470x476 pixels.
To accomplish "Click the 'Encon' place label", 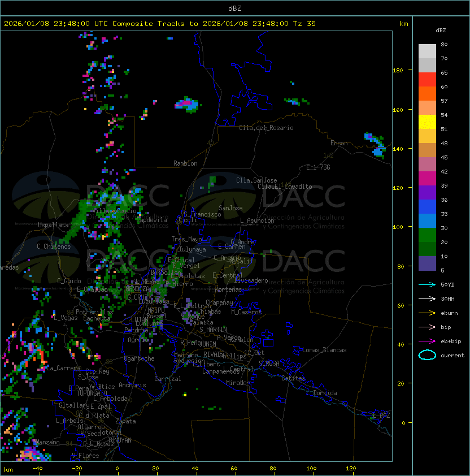I will coord(339,143).
